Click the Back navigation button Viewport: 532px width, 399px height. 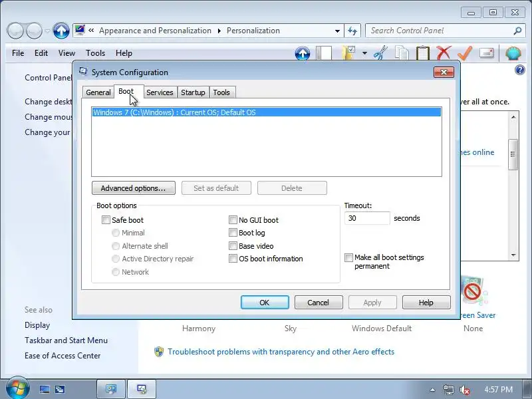15,31
